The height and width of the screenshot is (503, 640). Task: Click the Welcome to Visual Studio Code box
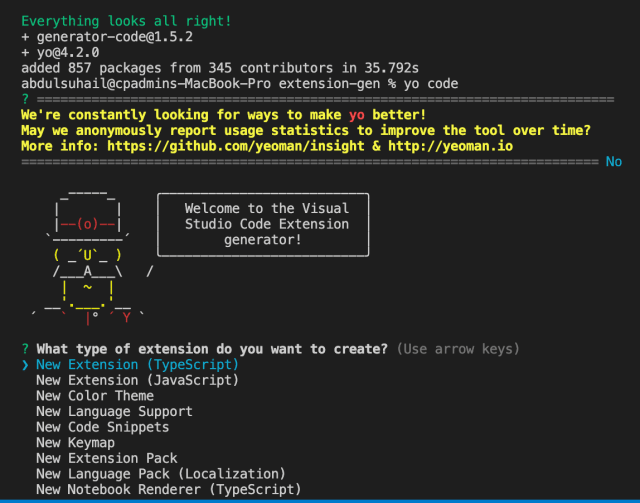(x=263, y=225)
